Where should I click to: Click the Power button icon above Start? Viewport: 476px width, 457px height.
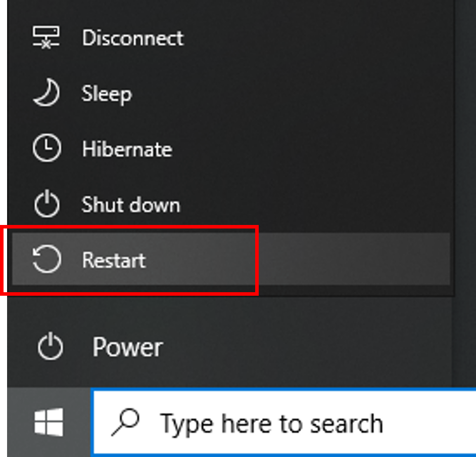pyautogui.click(x=51, y=346)
